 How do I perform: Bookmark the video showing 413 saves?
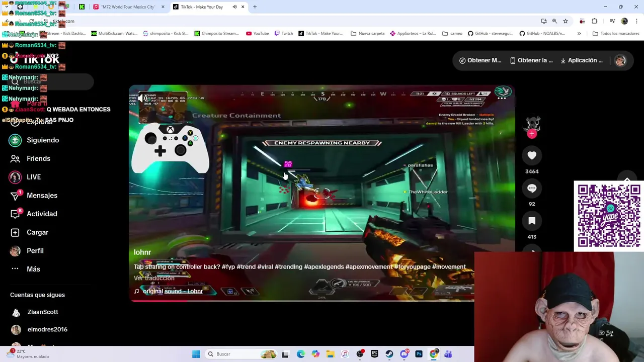pos(532,221)
